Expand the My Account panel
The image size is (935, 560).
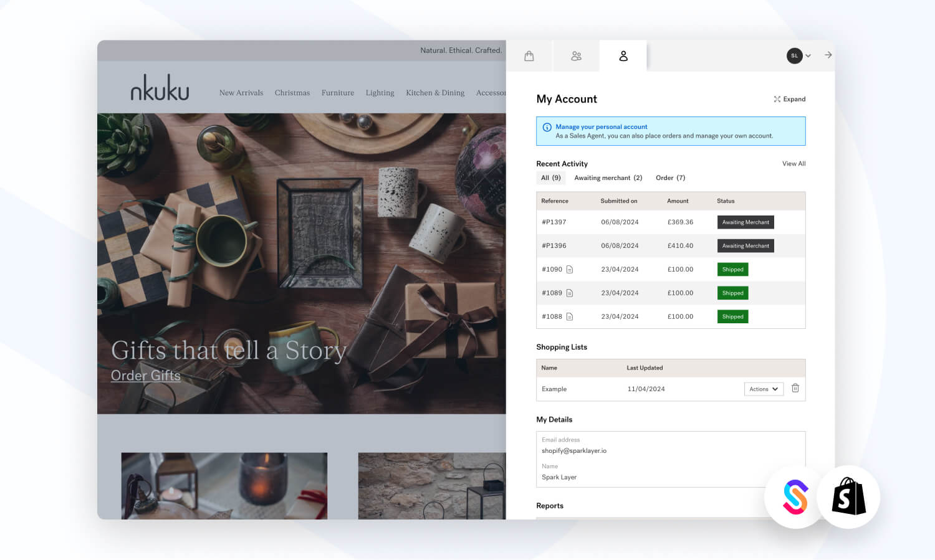coord(789,99)
